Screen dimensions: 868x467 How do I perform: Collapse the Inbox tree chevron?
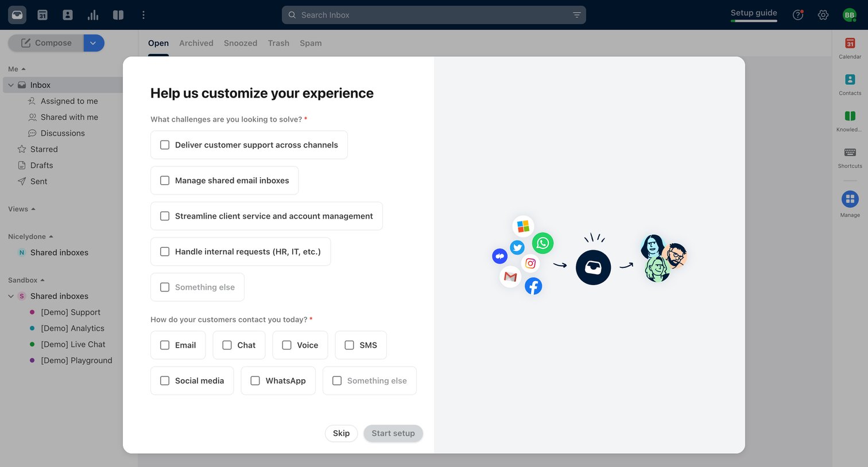11,85
